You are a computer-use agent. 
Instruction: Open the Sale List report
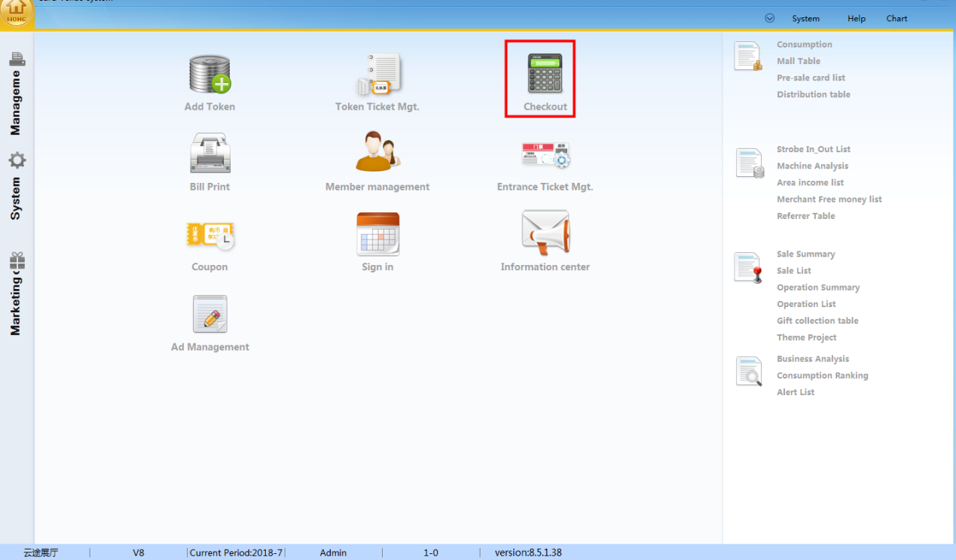794,270
